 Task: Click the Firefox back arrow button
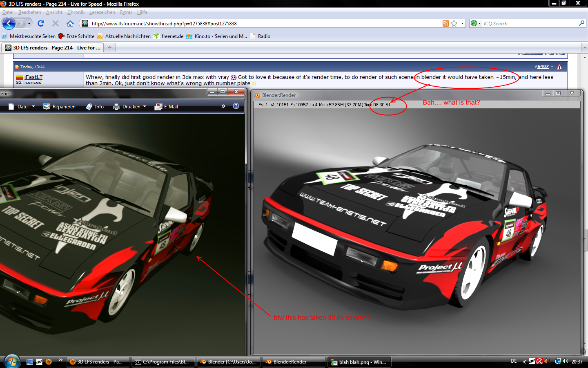tap(9, 23)
